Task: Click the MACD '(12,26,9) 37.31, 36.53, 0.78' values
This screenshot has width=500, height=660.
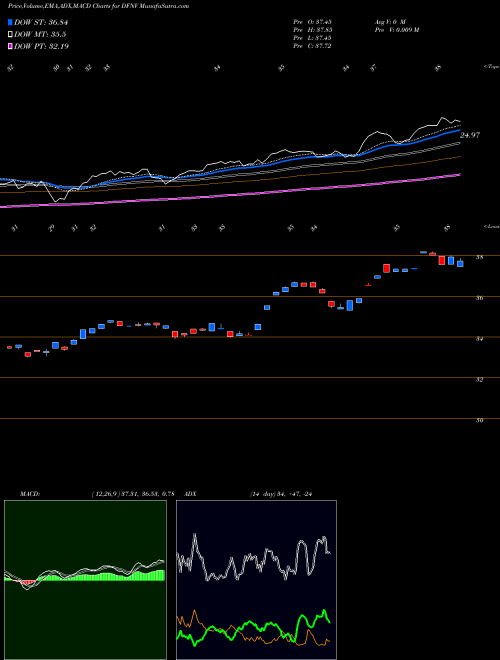Action: (x=133, y=494)
